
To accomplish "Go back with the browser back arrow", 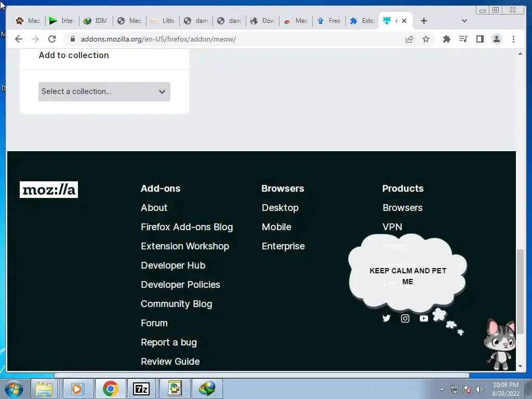I will tap(19, 39).
